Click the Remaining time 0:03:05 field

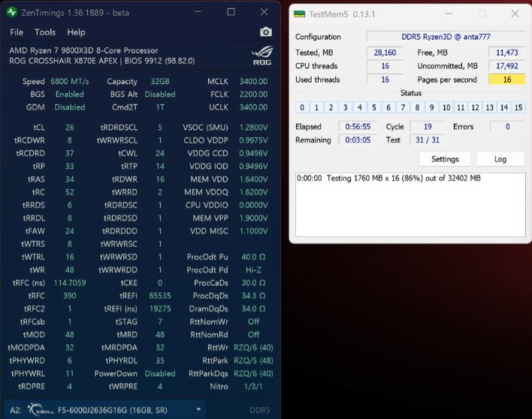click(358, 140)
